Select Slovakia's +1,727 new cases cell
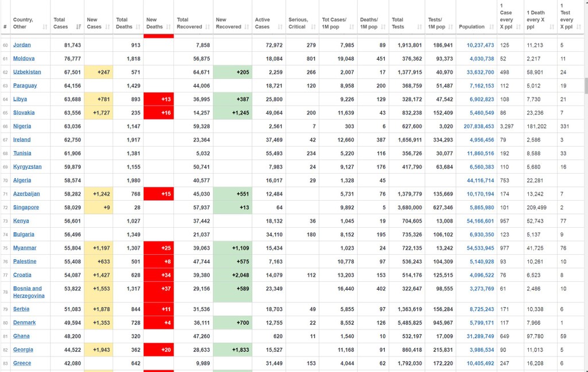The image size is (588, 372). [x=98, y=113]
